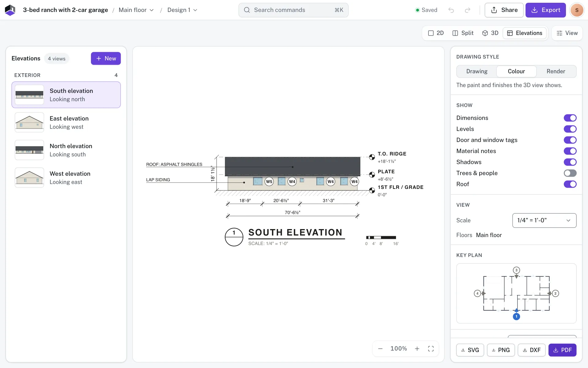This screenshot has width=588, height=368.
Task: Open user avatar S menu
Action: (577, 10)
